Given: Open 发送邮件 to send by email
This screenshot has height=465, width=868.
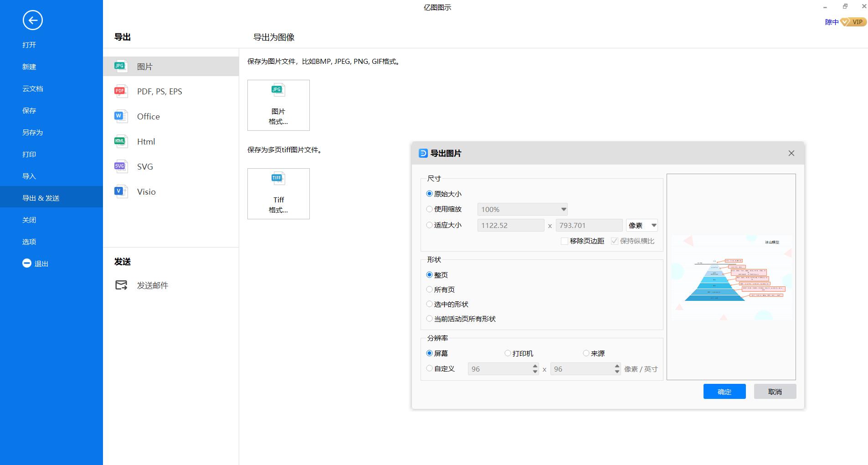Looking at the screenshot, I should pos(152,285).
